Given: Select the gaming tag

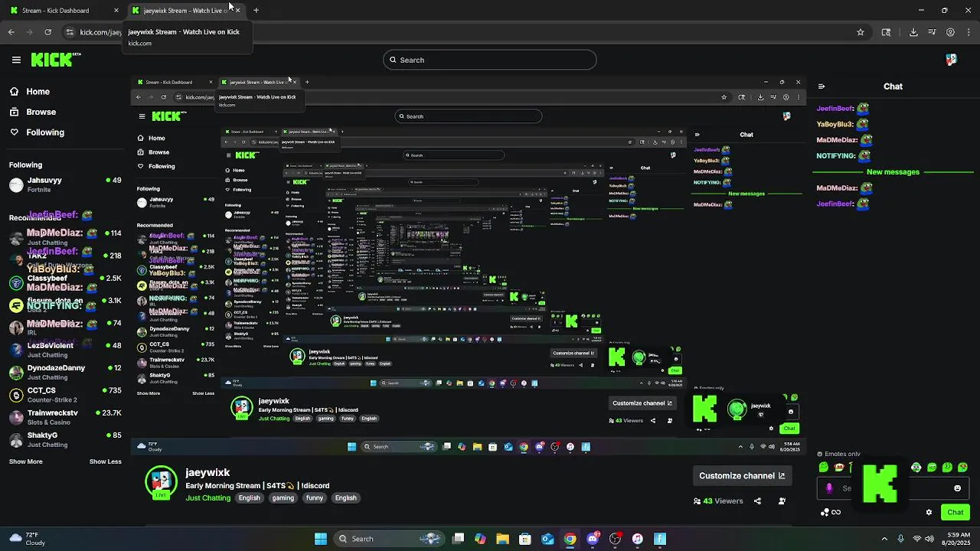Looking at the screenshot, I should point(283,498).
